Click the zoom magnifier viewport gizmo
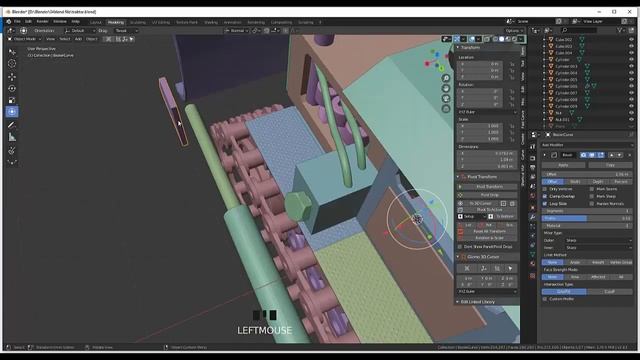The width and height of the screenshot is (640, 360). (446, 78)
